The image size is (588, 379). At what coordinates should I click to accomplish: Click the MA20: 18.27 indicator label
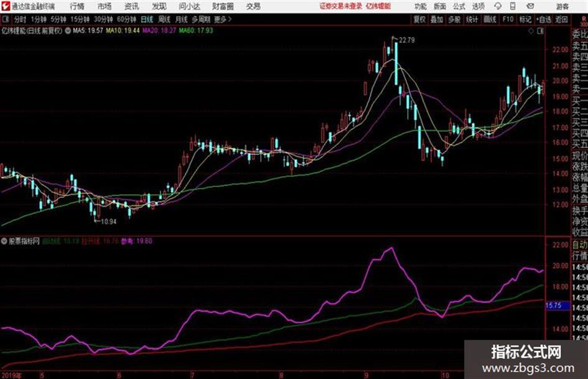tap(159, 30)
